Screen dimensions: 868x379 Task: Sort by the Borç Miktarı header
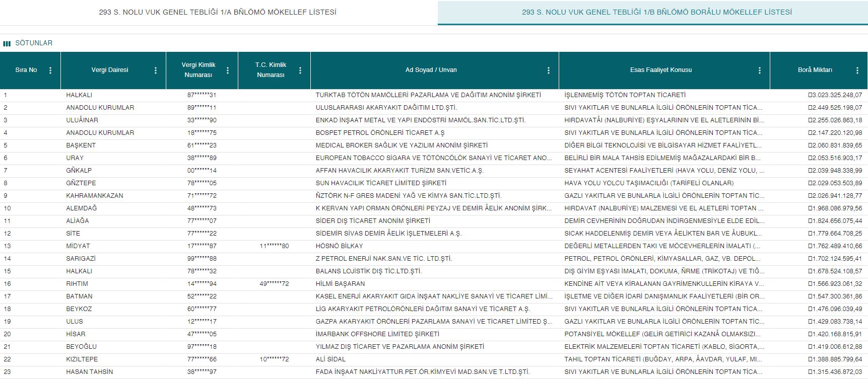[x=815, y=70]
